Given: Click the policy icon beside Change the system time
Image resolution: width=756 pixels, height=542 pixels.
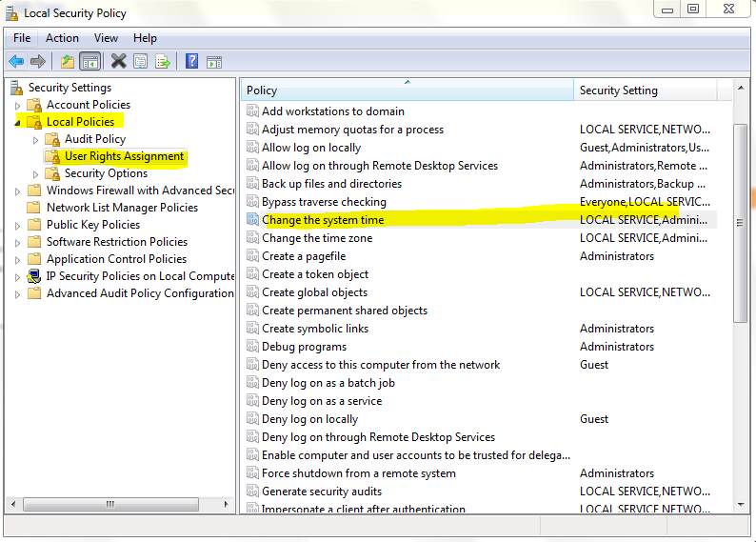Looking at the screenshot, I should 252,219.
